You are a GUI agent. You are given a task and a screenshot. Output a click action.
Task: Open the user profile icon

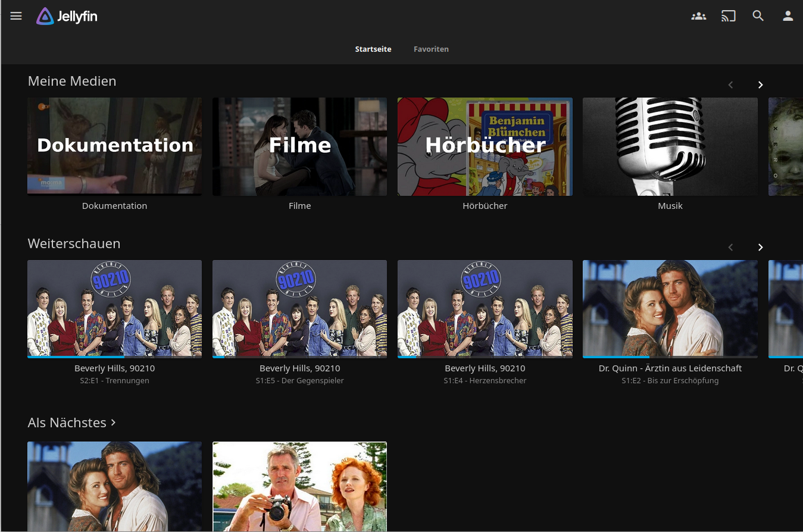click(788, 17)
